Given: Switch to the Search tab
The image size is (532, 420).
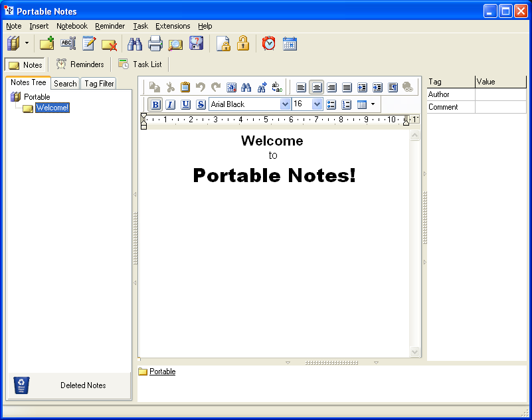Looking at the screenshot, I should pyautogui.click(x=65, y=84).
